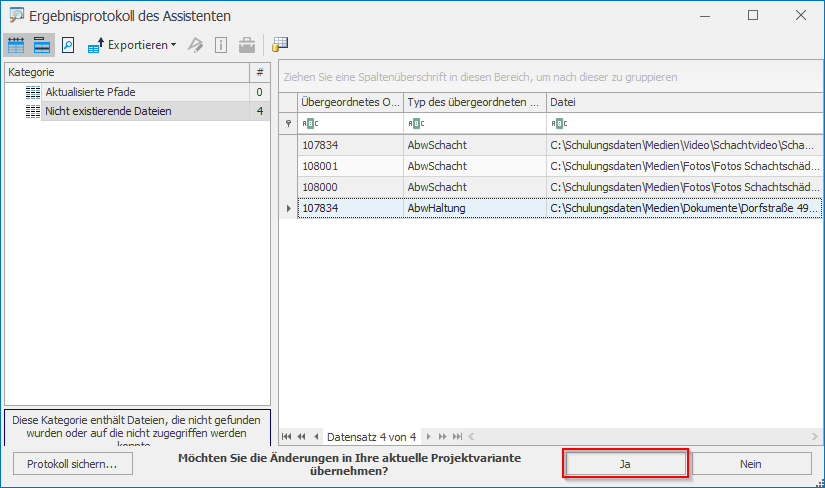
Task: Toggle the table view icon in toolbar
Action: (x=16, y=45)
